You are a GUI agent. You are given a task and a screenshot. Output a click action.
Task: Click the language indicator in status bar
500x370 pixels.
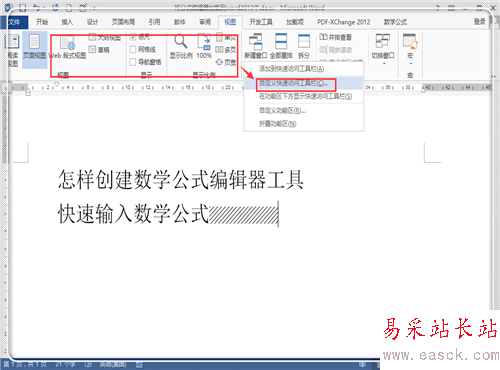(x=113, y=365)
